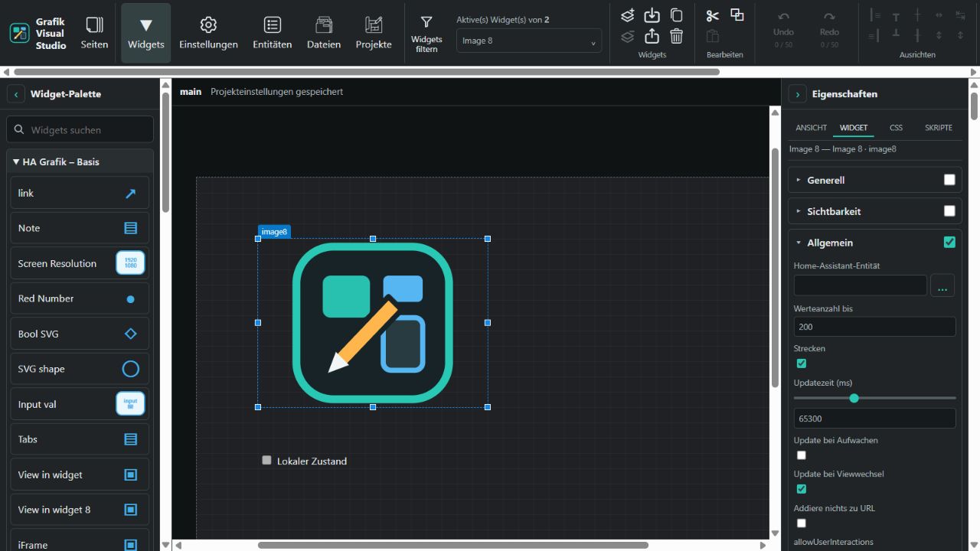Toggle the Sichtbarkeit section checkbox
Screen dimensions: 980x551
tap(949, 211)
